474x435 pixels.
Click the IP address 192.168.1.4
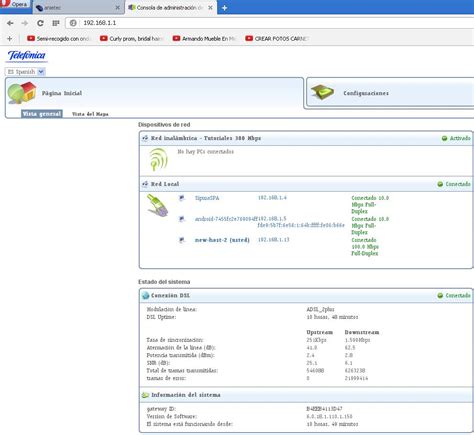(272, 198)
